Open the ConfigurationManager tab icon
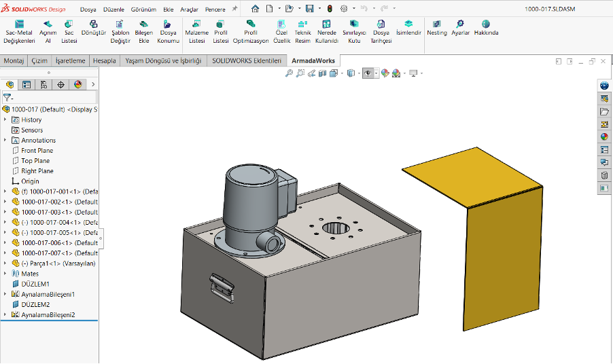Image resolution: width=613 pixels, height=364 pixels. [43, 85]
